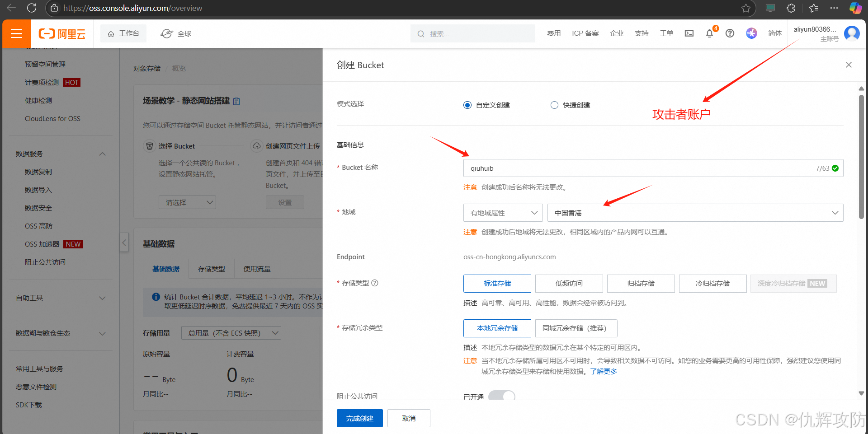Open Cloud Shell terminal icon
Image resolution: width=868 pixels, height=434 pixels.
[x=689, y=33]
